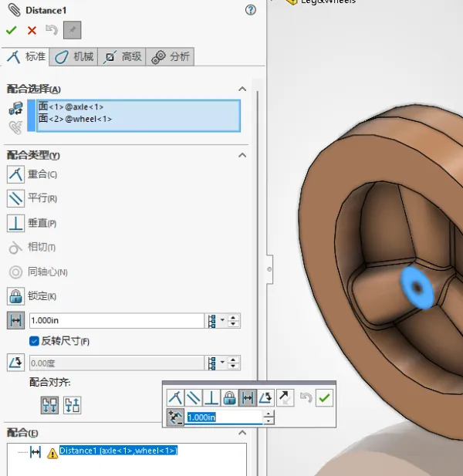The height and width of the screenshot is (476, 463).
Task: Click the popup distance spinner arrows
Action: point(269,417)
